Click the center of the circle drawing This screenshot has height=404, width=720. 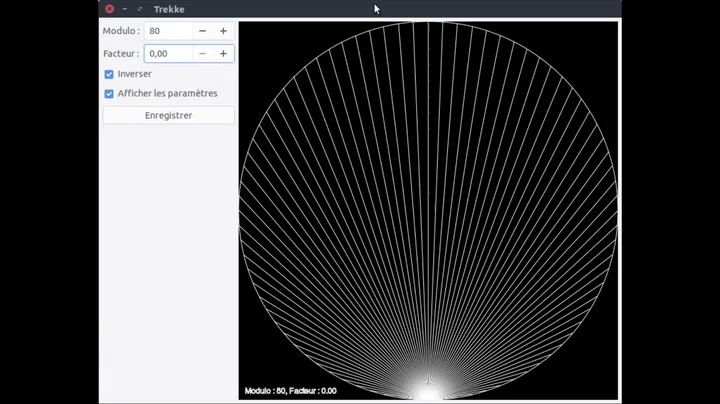[428, 211]
